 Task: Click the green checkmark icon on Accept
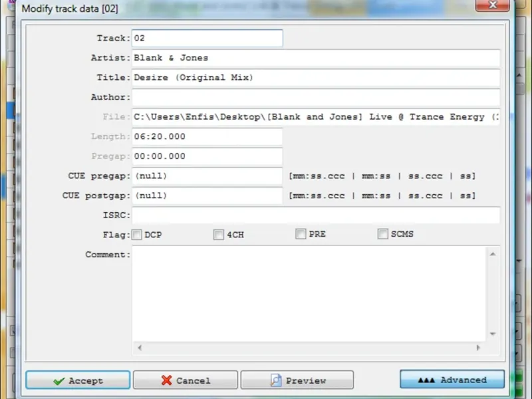[59, 381]
